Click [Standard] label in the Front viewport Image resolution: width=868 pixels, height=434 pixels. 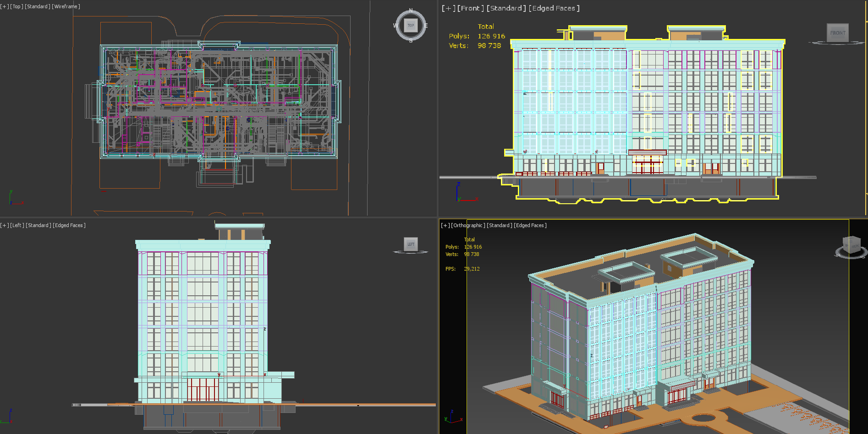pyautogui.click(x=506, y=8)
